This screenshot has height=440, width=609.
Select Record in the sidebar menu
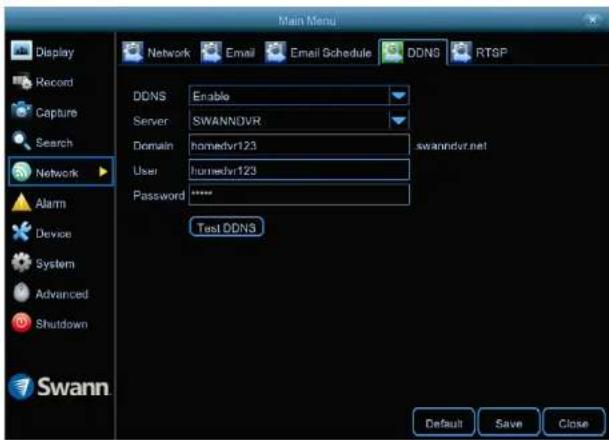[x=54, y=82]
